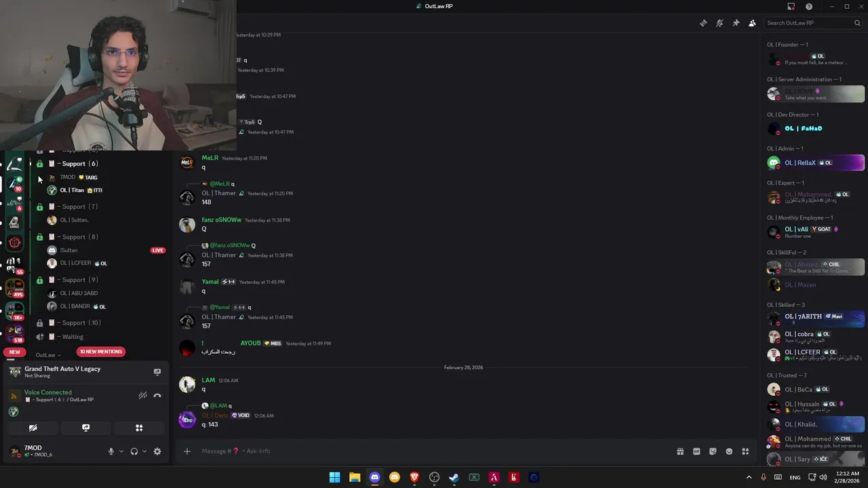Disconnect from voice call
Image resolution: width=868 pixels, height=488 pixels.
tap(157, 395)
